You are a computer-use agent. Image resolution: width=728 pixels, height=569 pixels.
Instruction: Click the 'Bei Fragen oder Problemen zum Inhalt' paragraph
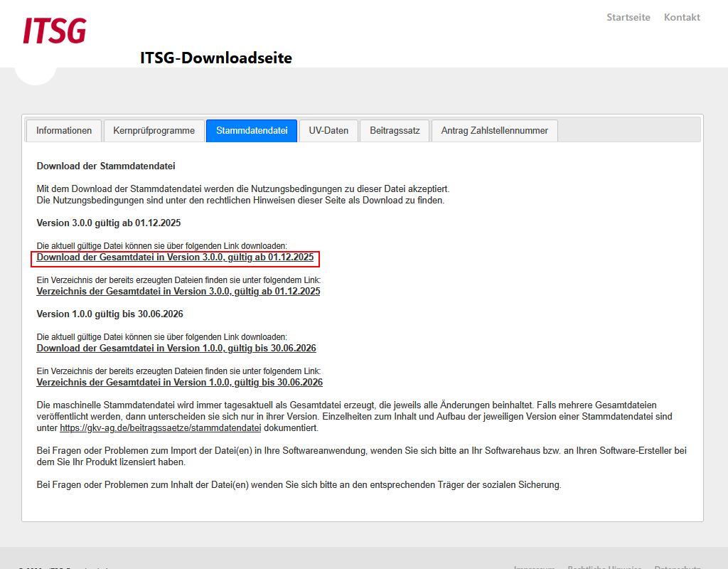[299, 485]
